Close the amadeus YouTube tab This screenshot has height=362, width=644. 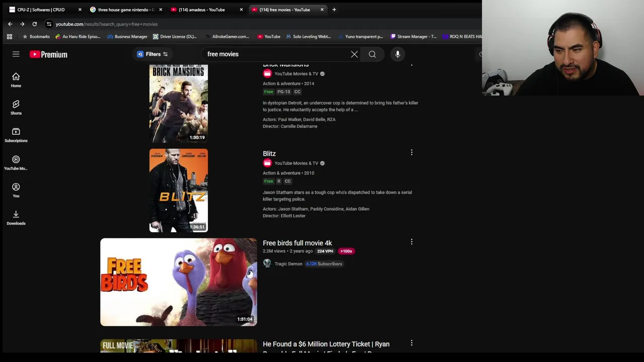click(241, 10)
